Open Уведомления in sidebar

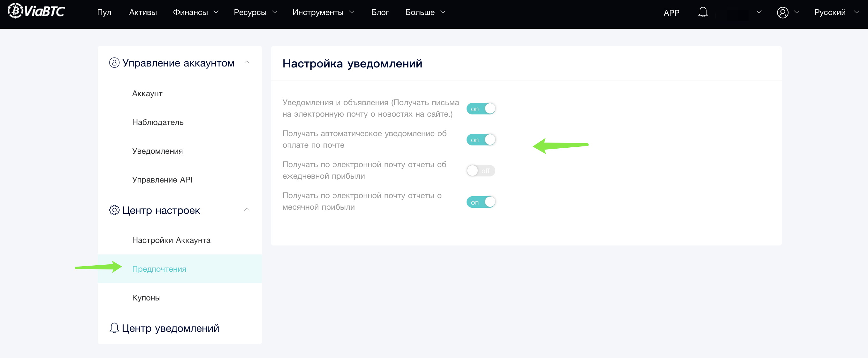point(157,151)
